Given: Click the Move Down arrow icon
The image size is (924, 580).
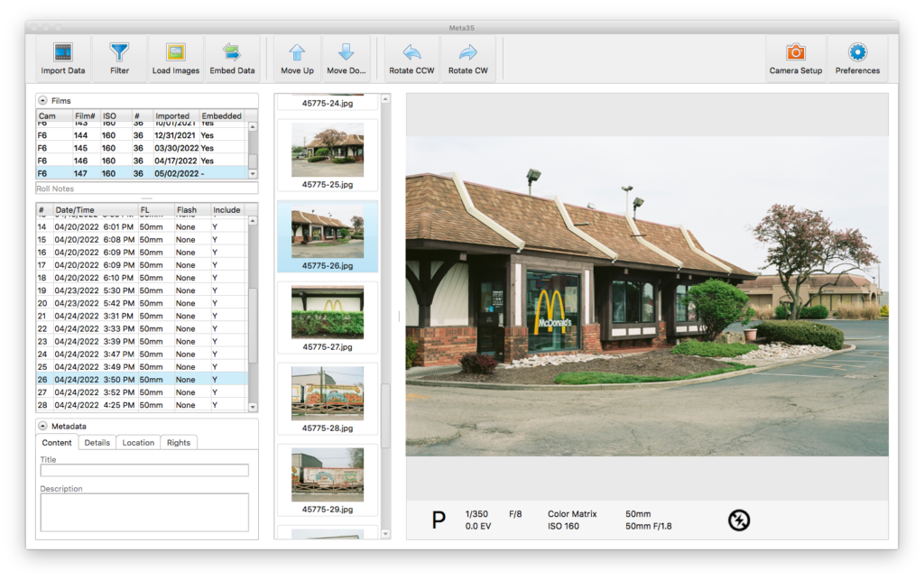Looking at the screenshot, I should 346,52.
